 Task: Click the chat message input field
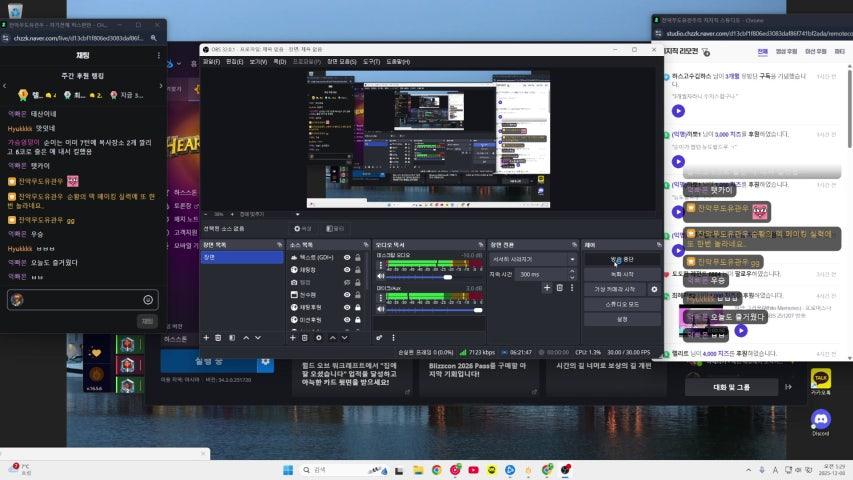click(80, 299)
